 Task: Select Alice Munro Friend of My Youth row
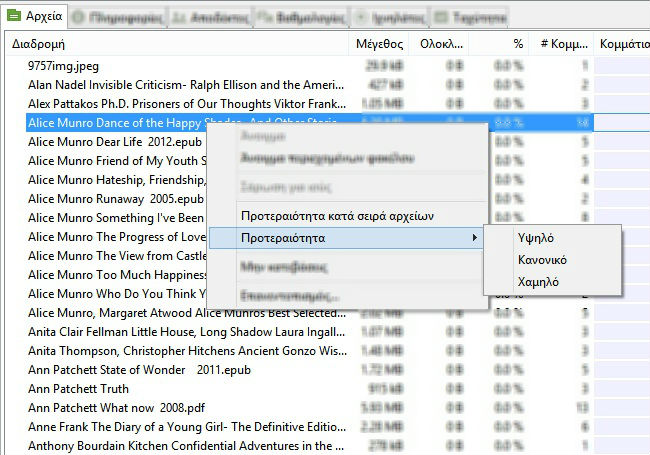[116, 161]
